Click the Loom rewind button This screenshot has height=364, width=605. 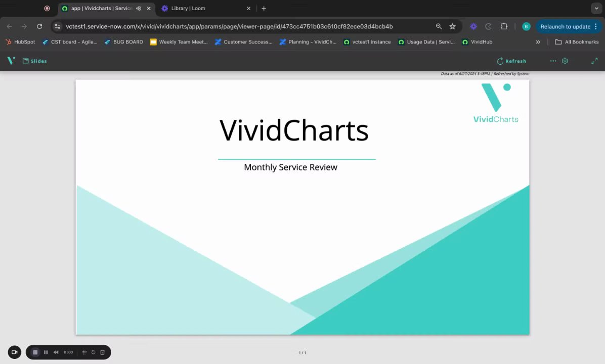click(56, 352)
